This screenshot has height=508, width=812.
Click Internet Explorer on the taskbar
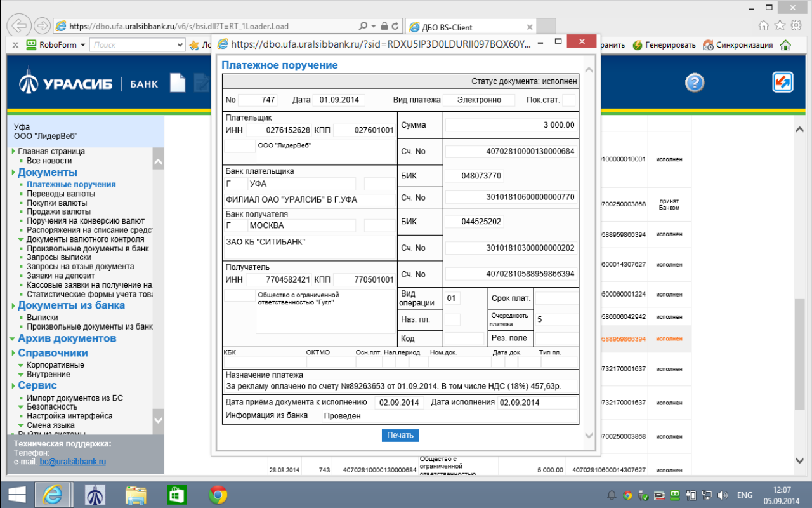[53, 495]
